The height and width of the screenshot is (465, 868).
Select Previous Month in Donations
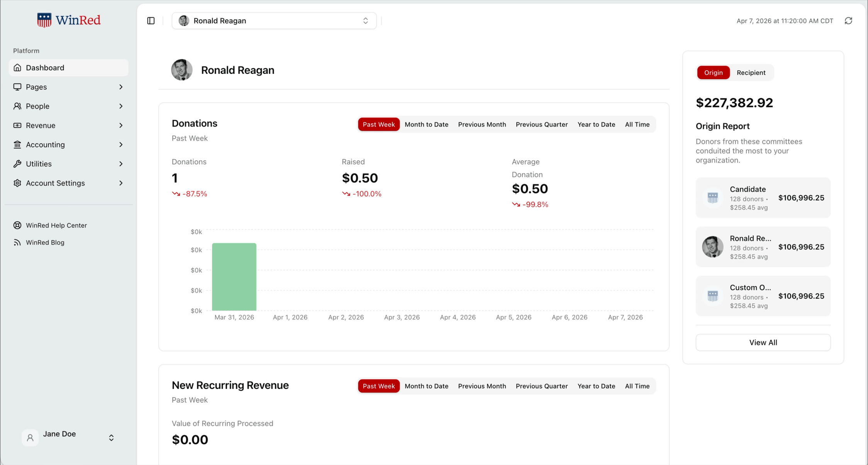click(x=482, y=124)
